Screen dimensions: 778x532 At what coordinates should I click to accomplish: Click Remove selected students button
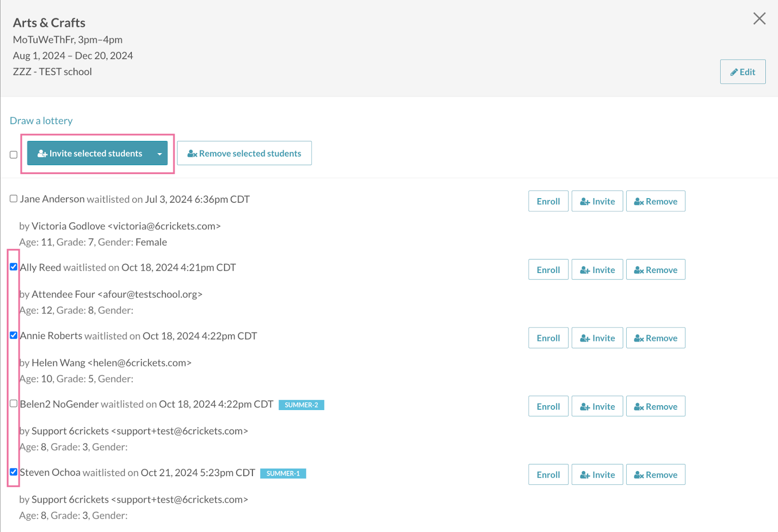pyautogui.click(x=244, y=153)
